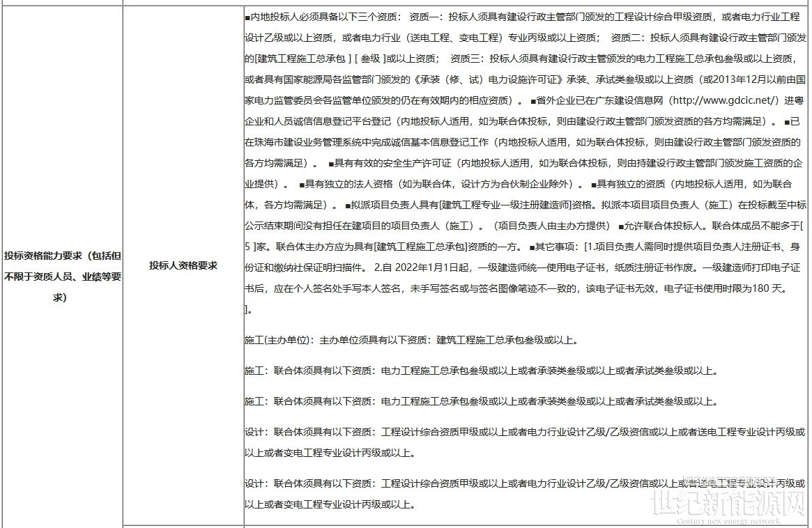Click the URL http://www.gdcic.net/ in the text
812x528 pixels.
click(x=726, y=100)
